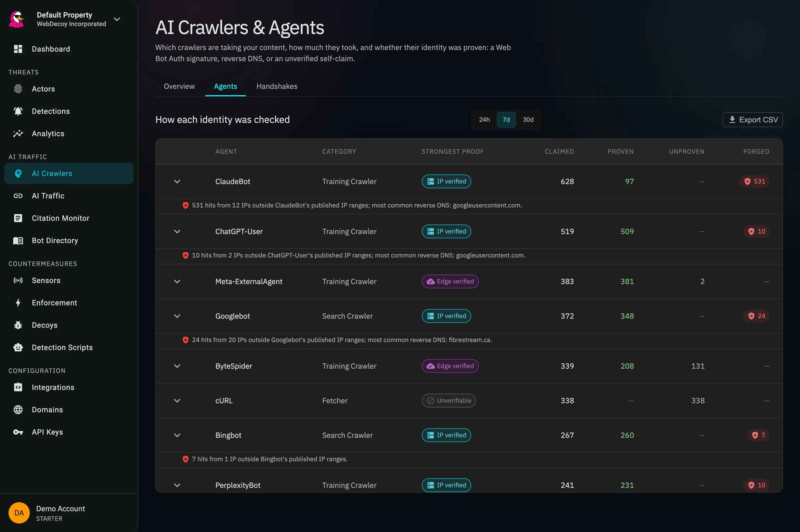The width and height of the screenshot is (800, 532).
Task: Click Meta-ExternalAgent Edge verified badge
Action: tap(450, 281)
